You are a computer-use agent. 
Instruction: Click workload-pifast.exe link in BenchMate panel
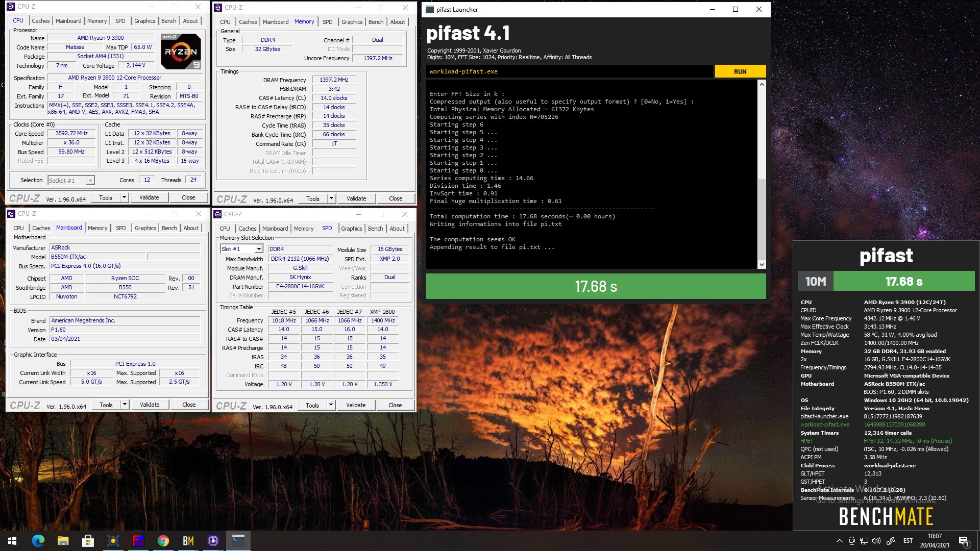(825, 424)
